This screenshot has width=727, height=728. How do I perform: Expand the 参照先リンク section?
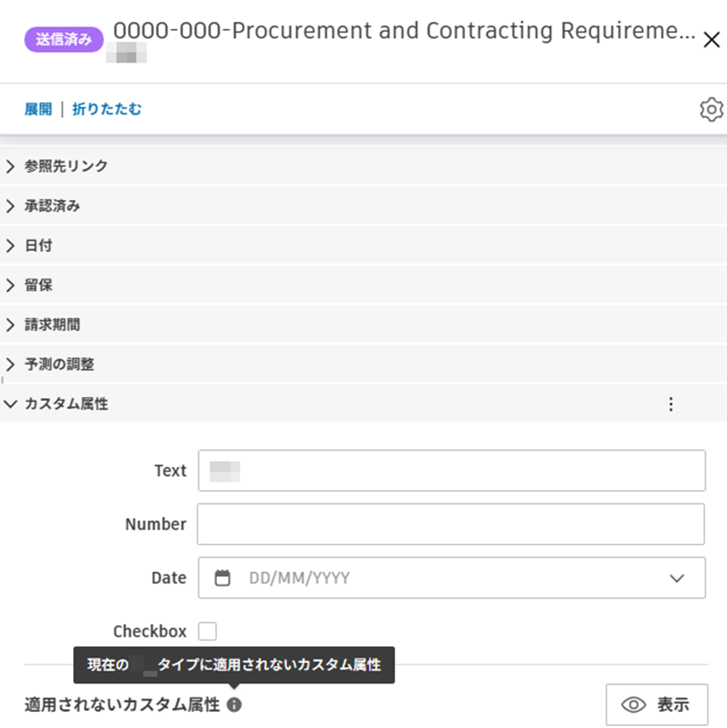66,166
